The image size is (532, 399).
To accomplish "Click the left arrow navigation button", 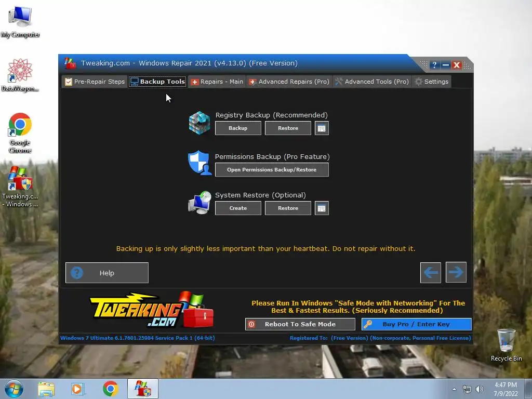I will [x=431, y=272].
